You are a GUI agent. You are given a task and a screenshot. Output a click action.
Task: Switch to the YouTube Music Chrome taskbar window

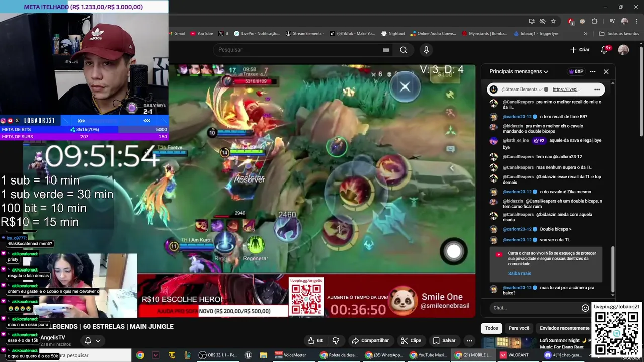tap(428, 355)
